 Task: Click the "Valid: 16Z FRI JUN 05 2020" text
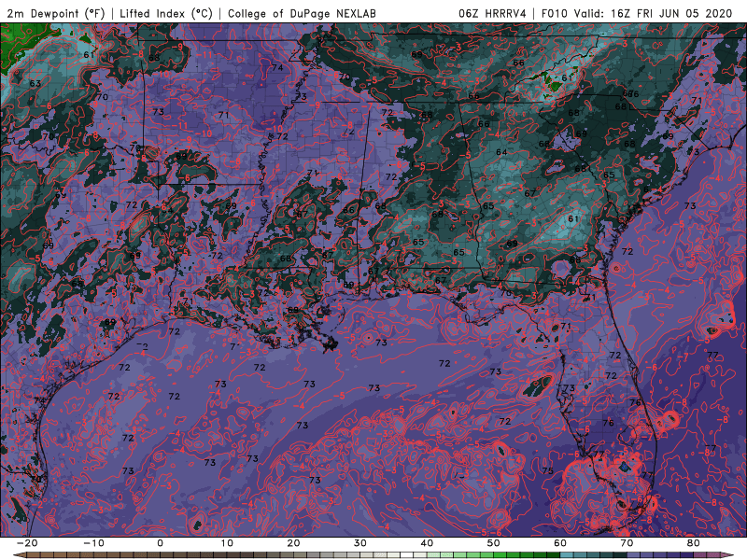click(653, 14)
